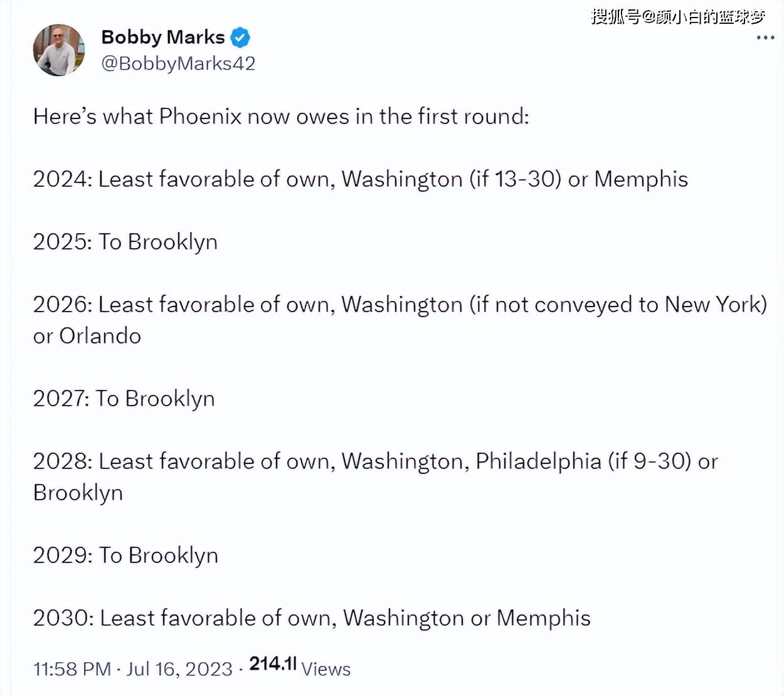Screen dimensions: 784x696
Task: Click the 11:58 PM timestamp
Action: click(72, 669)
